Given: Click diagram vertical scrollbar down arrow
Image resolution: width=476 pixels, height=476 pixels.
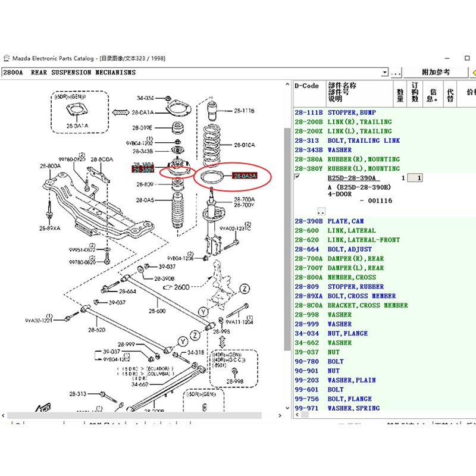Looking at the screenshot, I should [287, 408].
